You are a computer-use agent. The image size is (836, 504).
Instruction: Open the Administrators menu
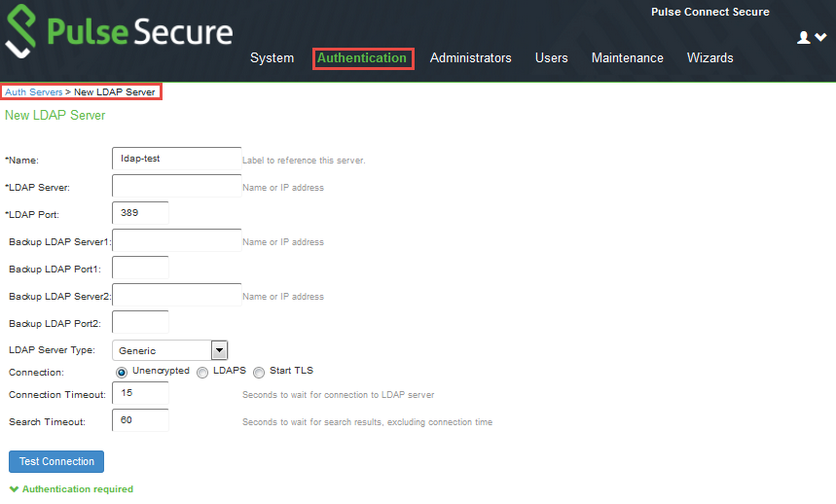click(471, 57)
